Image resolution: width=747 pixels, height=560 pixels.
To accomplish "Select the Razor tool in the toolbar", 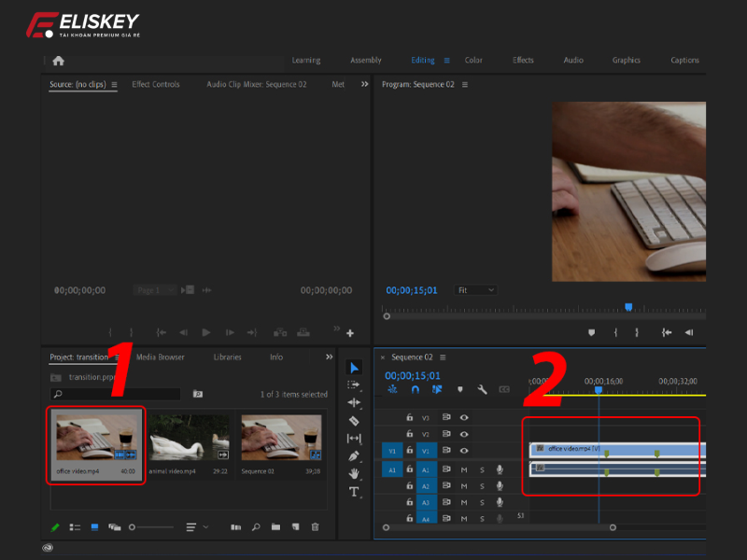I will [x=357, y=422].
